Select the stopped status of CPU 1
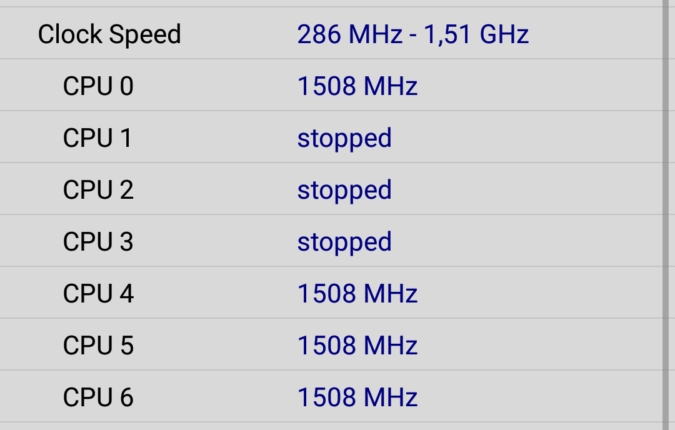675x430 pixels. (x=344, y=139)
